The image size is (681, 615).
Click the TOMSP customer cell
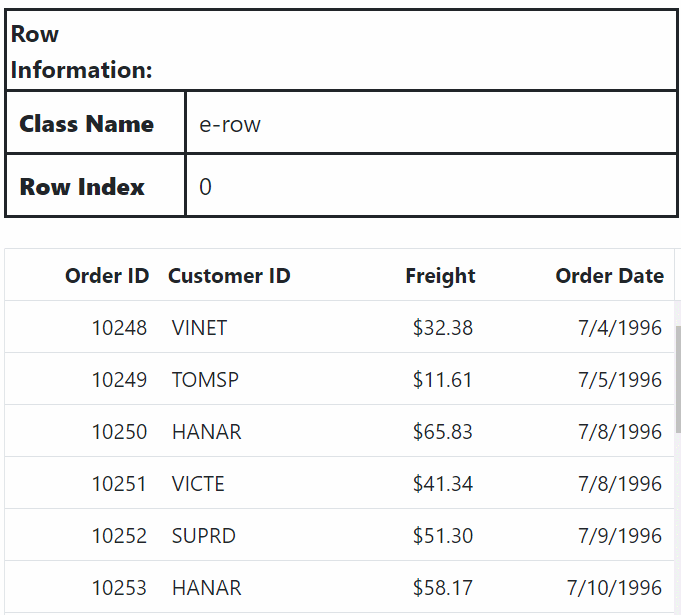(205, 380)
